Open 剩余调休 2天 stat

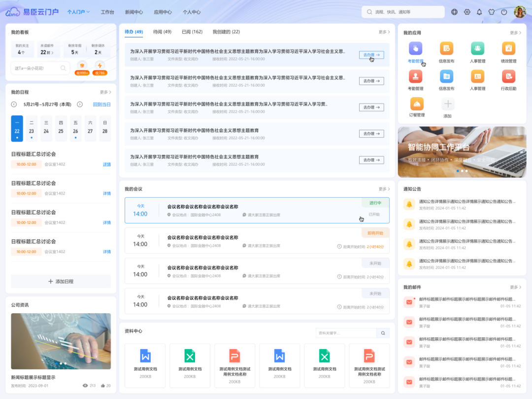[x=98, y=49]
